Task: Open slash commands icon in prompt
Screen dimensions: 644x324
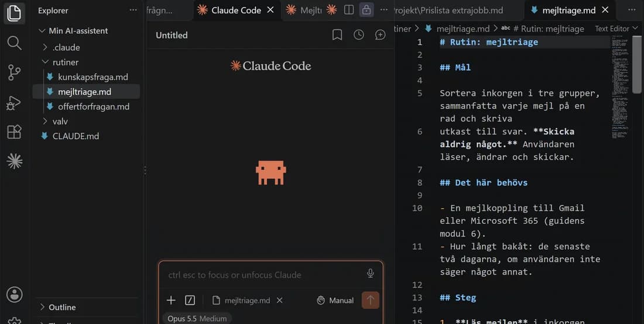Action: coord(190,300)
